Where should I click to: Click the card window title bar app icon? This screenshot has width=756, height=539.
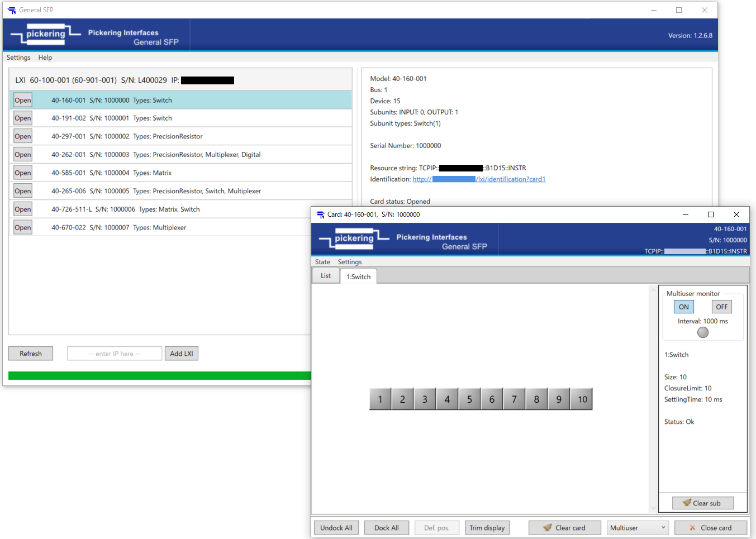coord(320,214)
